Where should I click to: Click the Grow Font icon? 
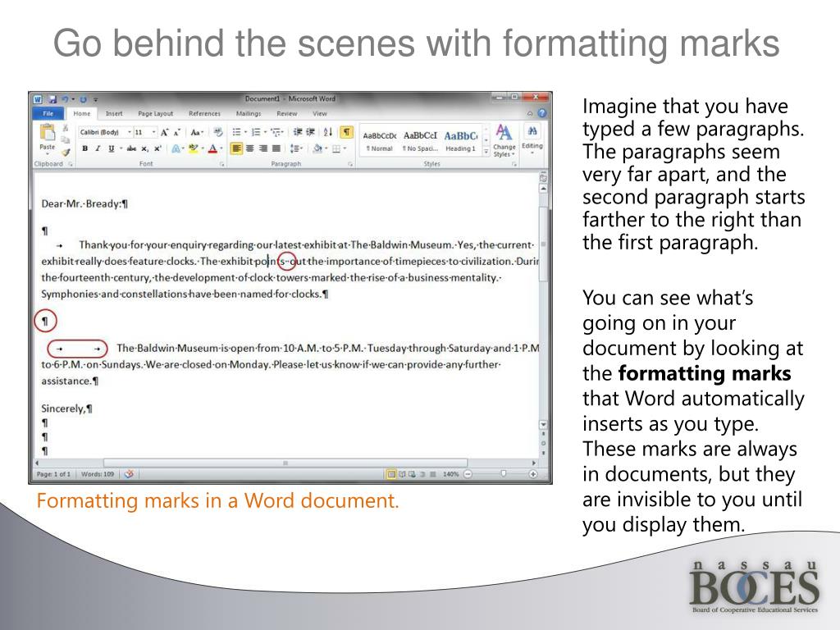(165, 132)
